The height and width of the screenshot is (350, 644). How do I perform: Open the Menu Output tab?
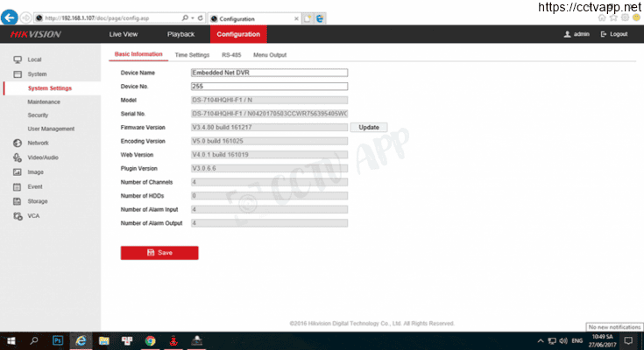270,55
